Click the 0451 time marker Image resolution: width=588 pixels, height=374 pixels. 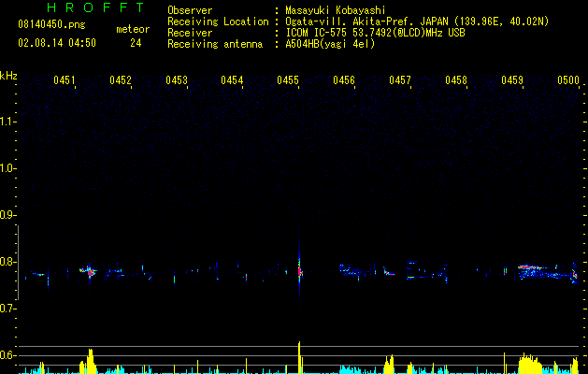tap(65, 80)
